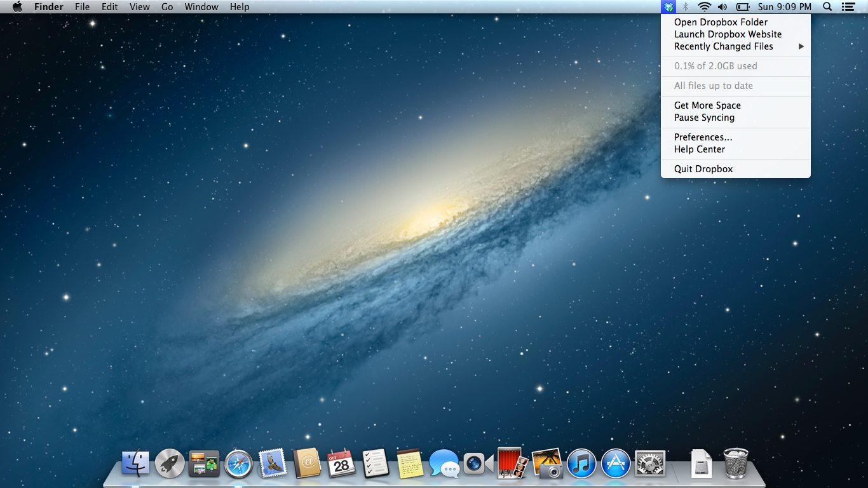This screenshot has height=488, width=868.
Task: Click the Launchpad rocket icon
Action: point(170,464)
